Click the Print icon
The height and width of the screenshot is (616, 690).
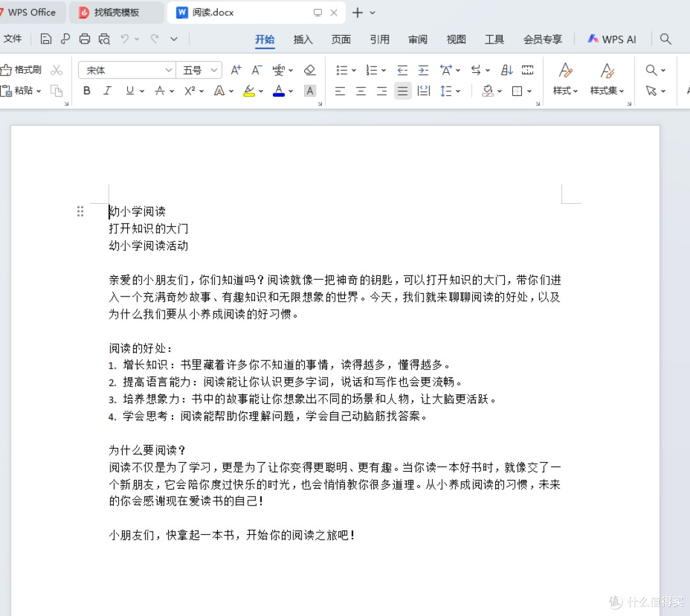(84, 39)
